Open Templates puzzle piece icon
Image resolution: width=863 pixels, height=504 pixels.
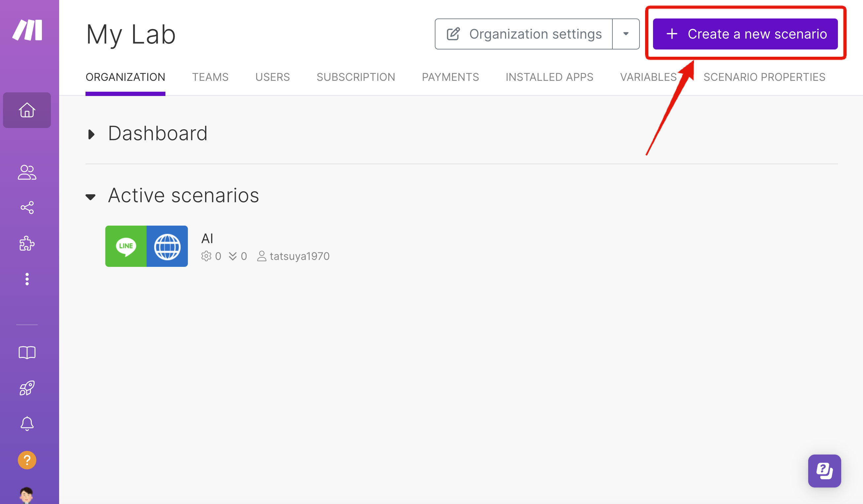[27, 244]
